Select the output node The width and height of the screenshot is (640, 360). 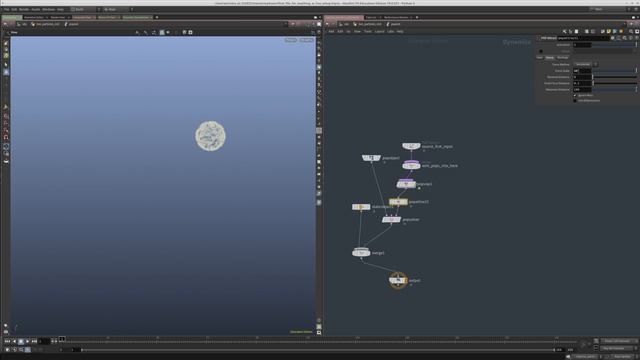[x=398, y=280]
